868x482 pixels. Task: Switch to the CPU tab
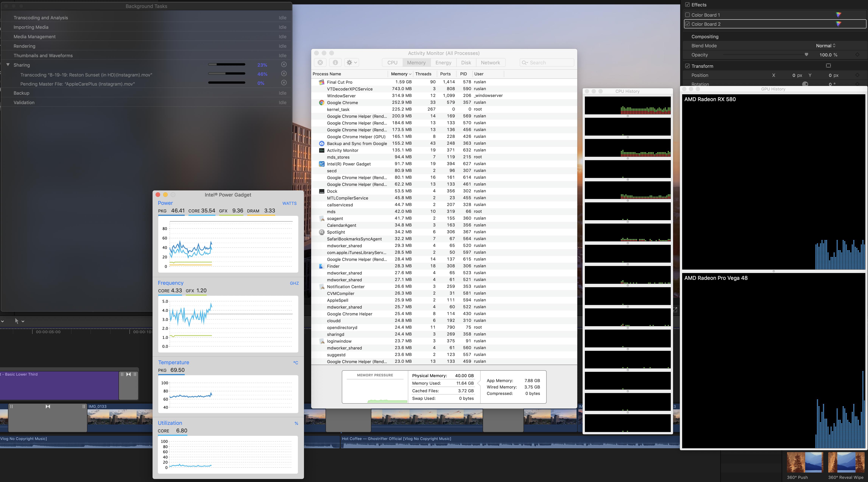click(x=392, y=63)
